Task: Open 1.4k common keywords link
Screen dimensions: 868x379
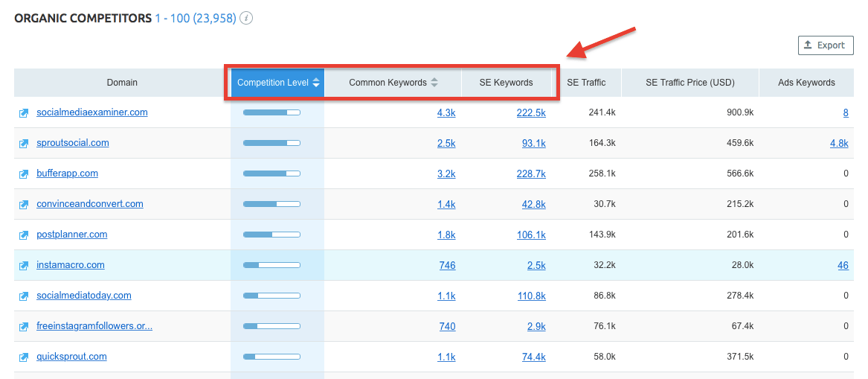Action: click(x=446, y=204)
